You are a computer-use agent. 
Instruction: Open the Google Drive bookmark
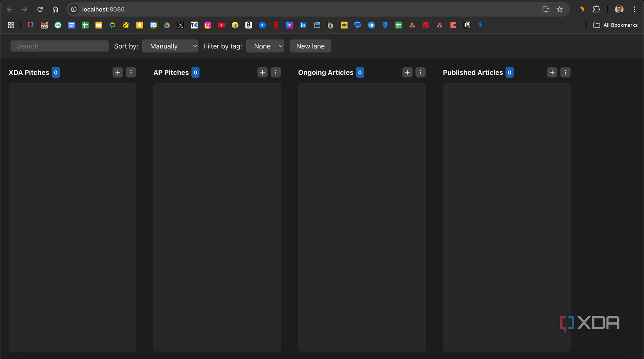(x=167, y=25)
